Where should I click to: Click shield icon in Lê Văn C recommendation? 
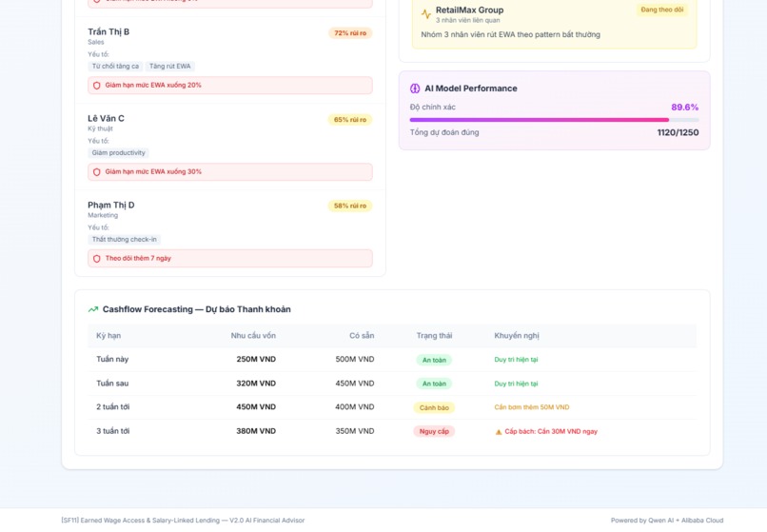point(97,172)
